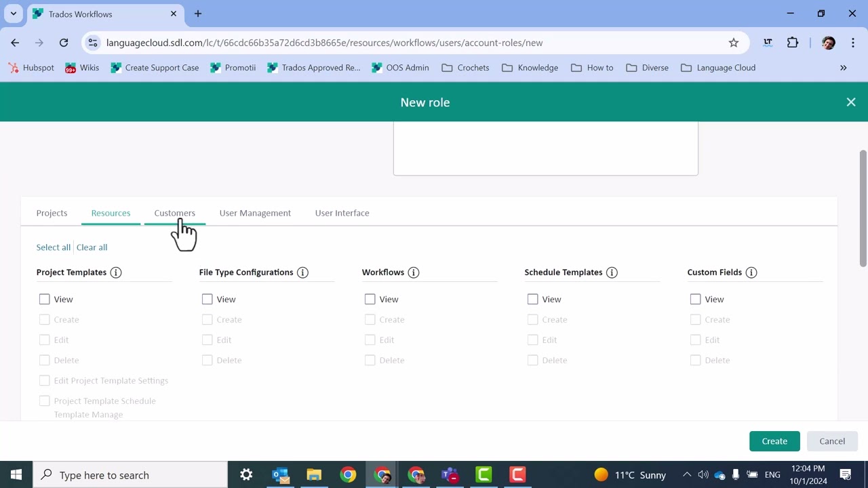The height and width of the screenshot is (488, 868).
Task: Open Custom Fields info icon
Action: point(751,272)
